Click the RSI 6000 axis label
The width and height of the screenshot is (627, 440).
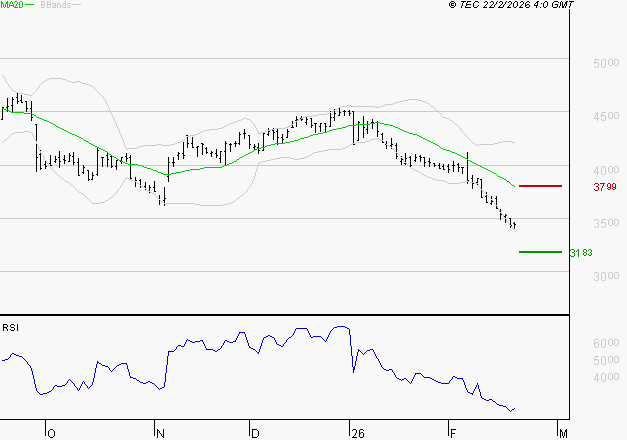coord(606,343)
